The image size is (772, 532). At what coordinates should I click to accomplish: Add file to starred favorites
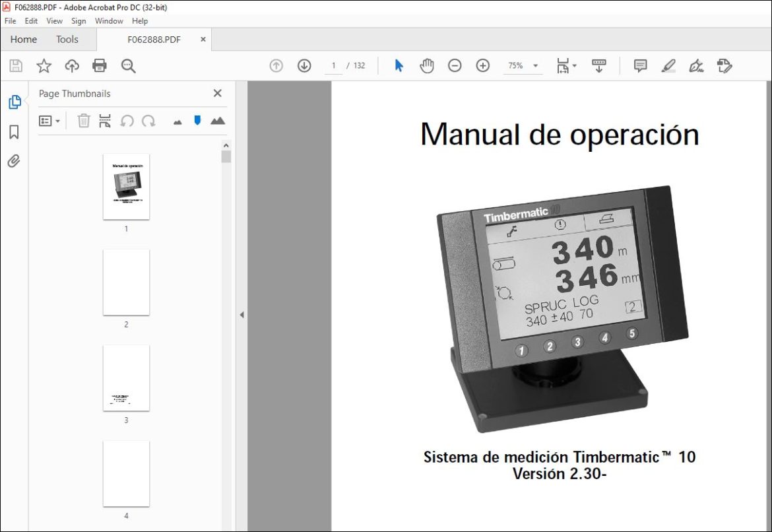(x=44, y=65)
